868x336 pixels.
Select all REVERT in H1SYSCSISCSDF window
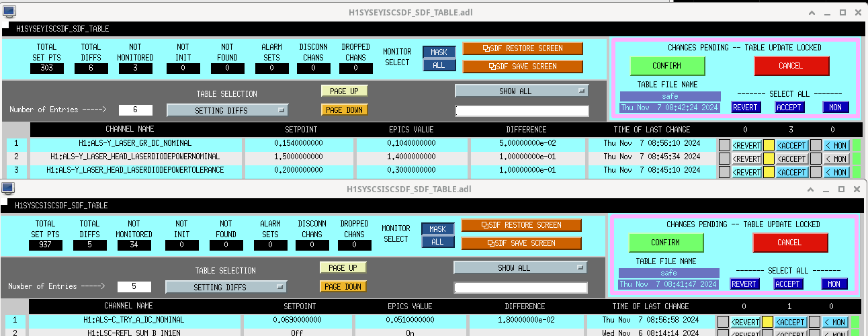pos(744,284)
